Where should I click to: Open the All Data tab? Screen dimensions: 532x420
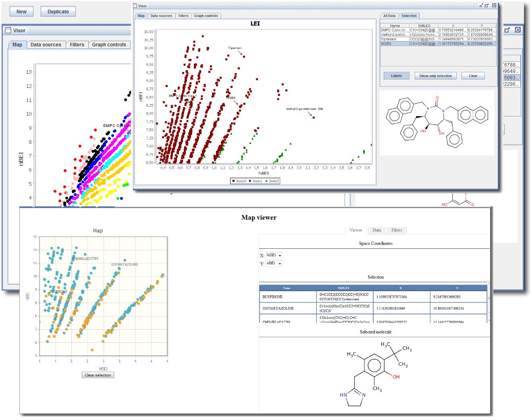(389, 16)
